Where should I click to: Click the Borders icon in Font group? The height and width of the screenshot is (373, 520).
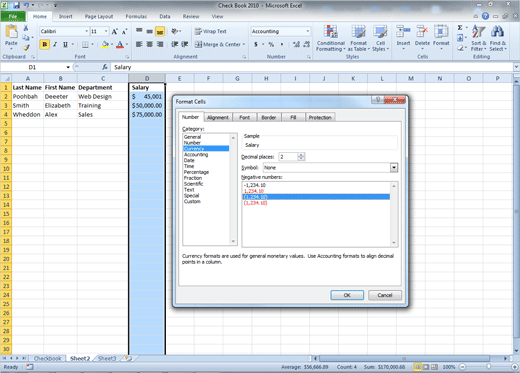click(85, 44)
